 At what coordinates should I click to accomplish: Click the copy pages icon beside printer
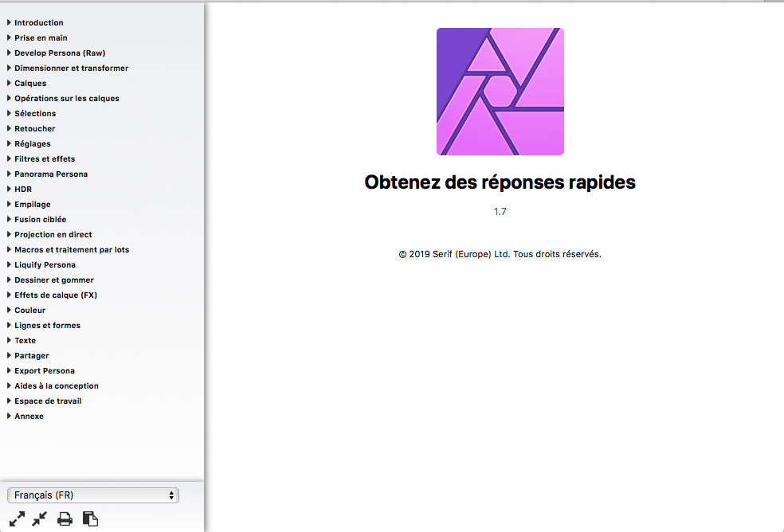[90, 518]
